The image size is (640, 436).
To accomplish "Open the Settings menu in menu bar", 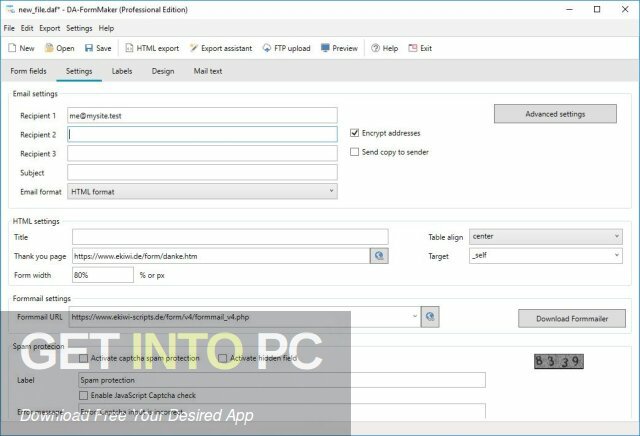I will (79, 28).
